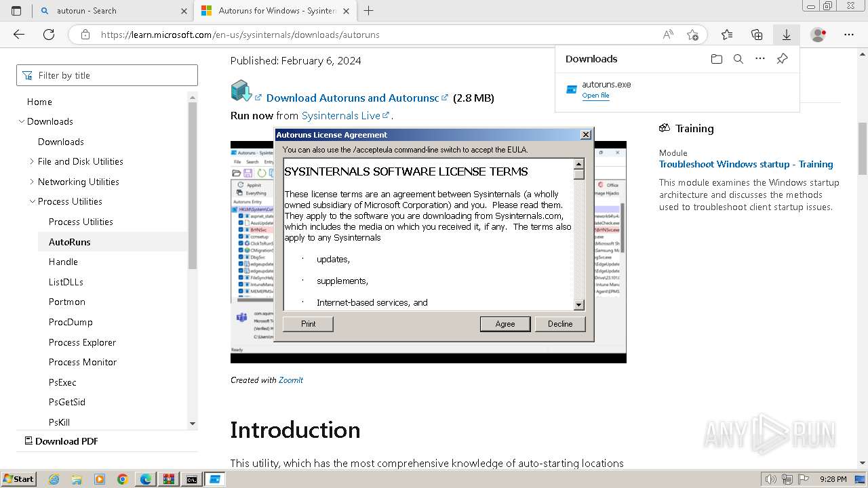Expand Networking Utilities section

[32, 182]
